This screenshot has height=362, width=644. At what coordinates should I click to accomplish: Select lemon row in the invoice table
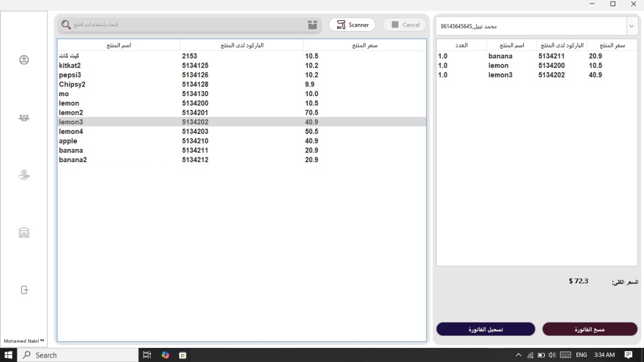(537, 65)
